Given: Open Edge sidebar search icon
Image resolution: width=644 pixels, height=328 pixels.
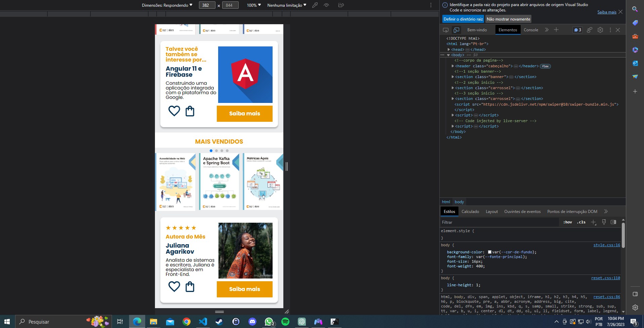Looking at the screenshot, I should pyautogui.click(x=635, y=9).
